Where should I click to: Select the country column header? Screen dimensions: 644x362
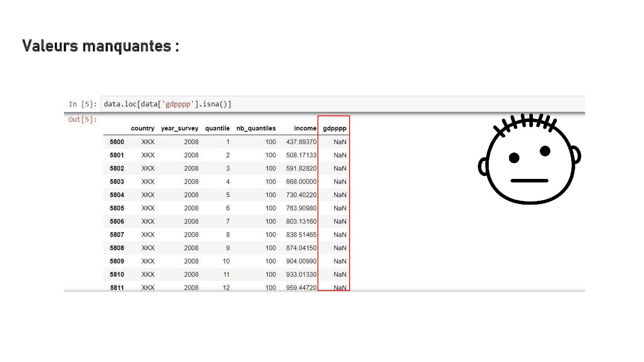(142, 128)
